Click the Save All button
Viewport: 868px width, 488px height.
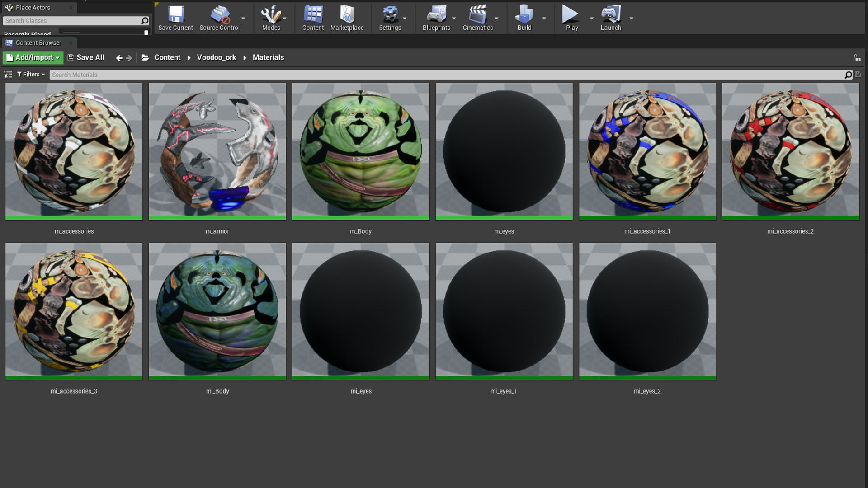pos(86,58)
